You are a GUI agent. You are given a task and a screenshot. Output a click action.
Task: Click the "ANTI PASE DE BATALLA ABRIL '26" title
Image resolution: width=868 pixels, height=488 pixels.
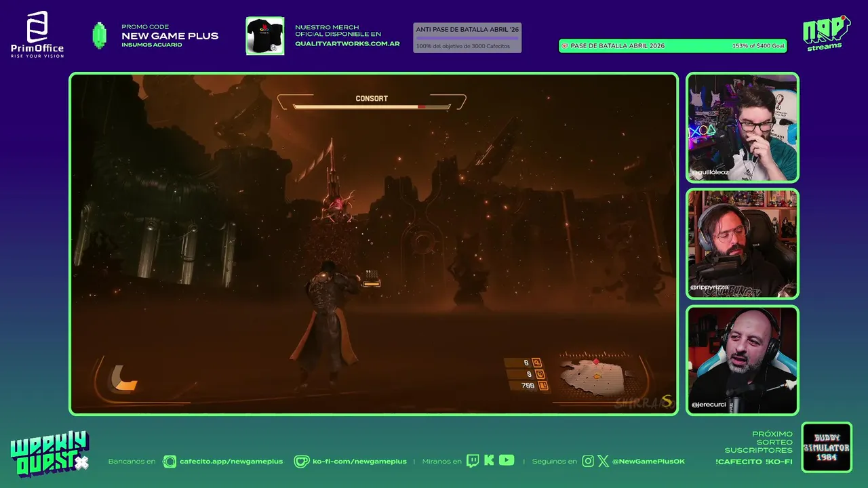click(x=467, y=30)
